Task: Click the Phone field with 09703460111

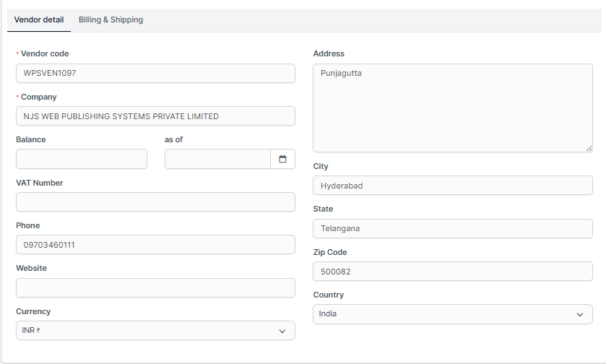Action: click(x=155, y=245)
